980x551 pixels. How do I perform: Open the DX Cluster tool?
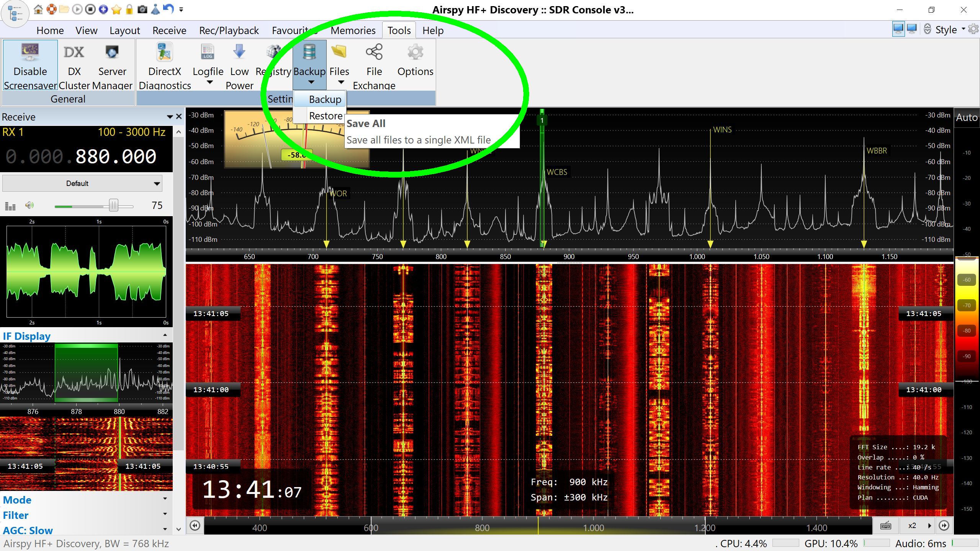coord(74,52)
